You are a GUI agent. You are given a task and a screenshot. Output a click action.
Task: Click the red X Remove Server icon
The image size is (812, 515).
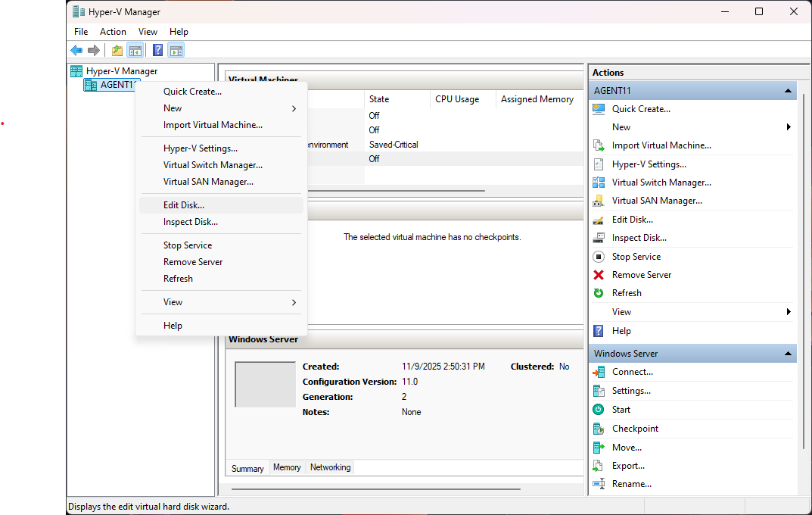click(599, 275)
